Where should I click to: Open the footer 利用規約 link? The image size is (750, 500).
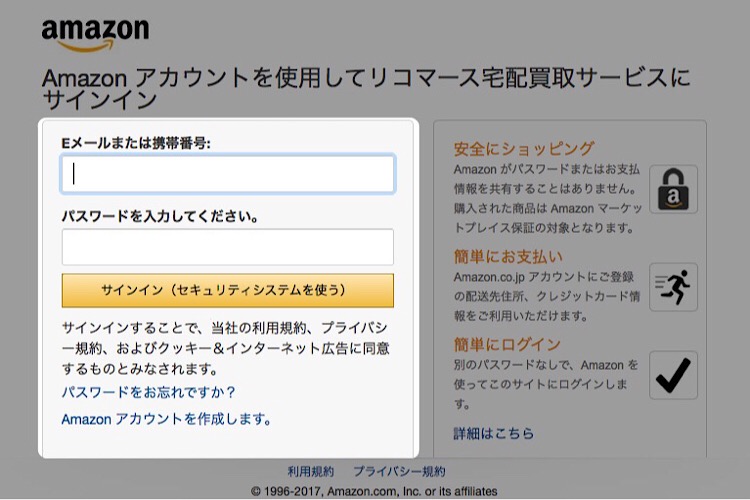310,472
